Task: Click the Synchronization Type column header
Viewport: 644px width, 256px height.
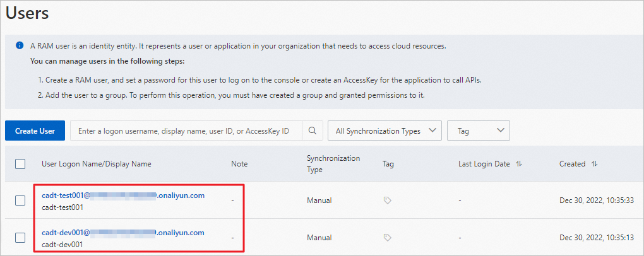Action: click(333, 164)
